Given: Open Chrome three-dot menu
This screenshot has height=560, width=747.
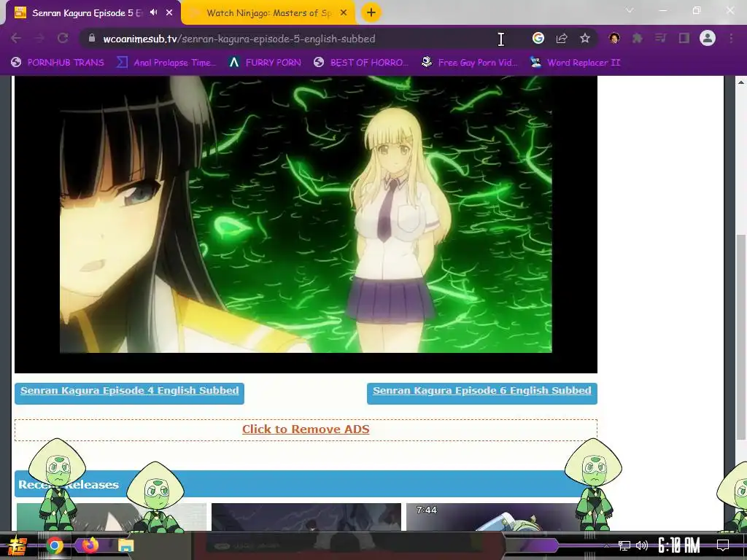Looking at the screenshot, I should [731, 38].
